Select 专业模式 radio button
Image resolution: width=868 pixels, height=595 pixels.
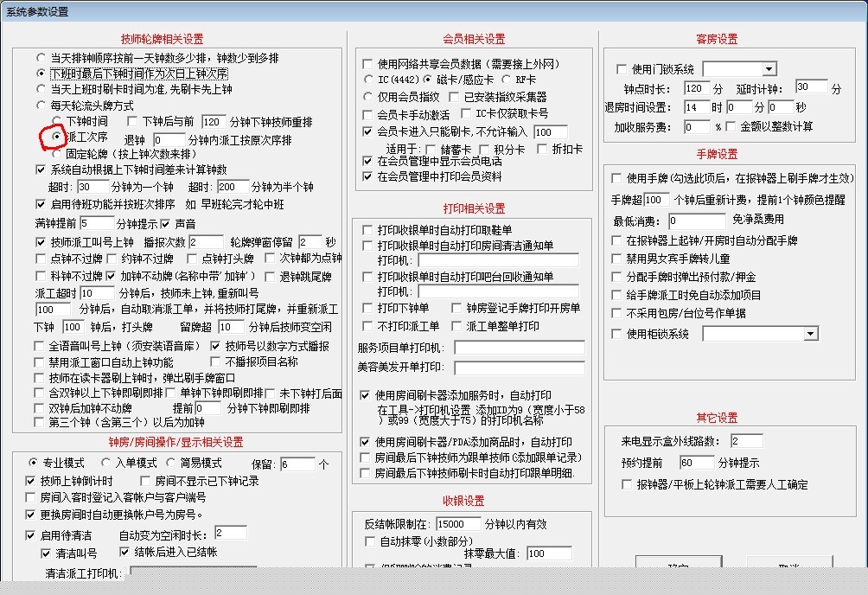[x=33, y=463]
